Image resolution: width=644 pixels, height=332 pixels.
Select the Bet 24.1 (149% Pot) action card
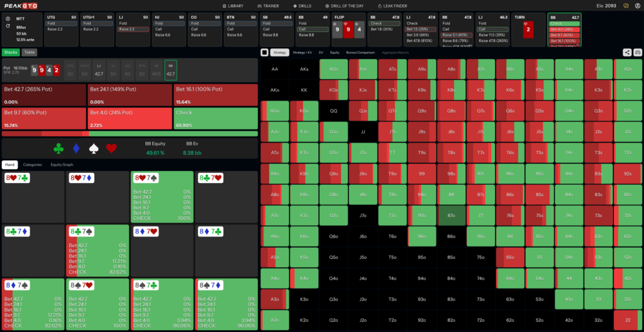point(130,95)
